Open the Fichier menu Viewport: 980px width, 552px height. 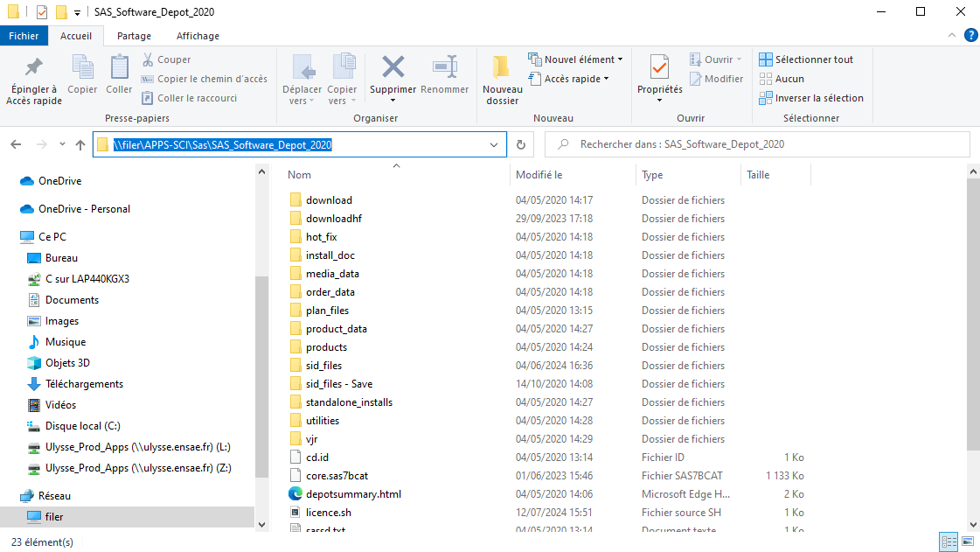24,36
